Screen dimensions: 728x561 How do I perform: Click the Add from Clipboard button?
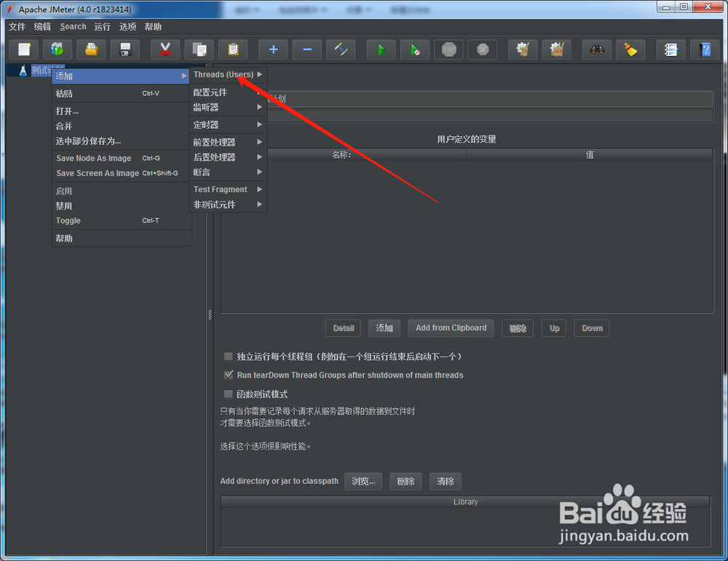451,328
